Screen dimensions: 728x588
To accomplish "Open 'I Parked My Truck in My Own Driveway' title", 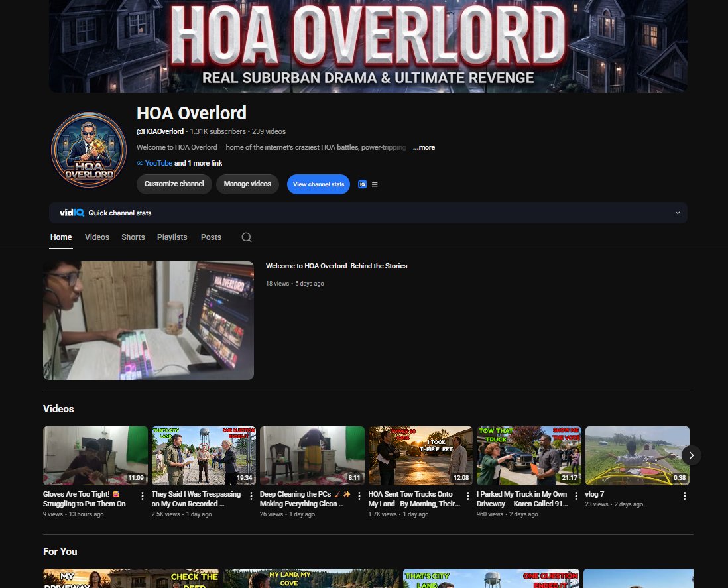I will (x=522, y=499).
